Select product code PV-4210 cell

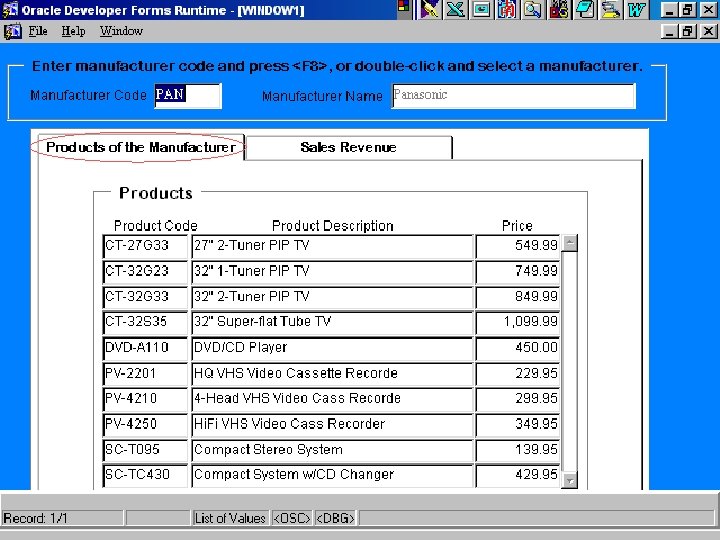click(x=146, y=399)
